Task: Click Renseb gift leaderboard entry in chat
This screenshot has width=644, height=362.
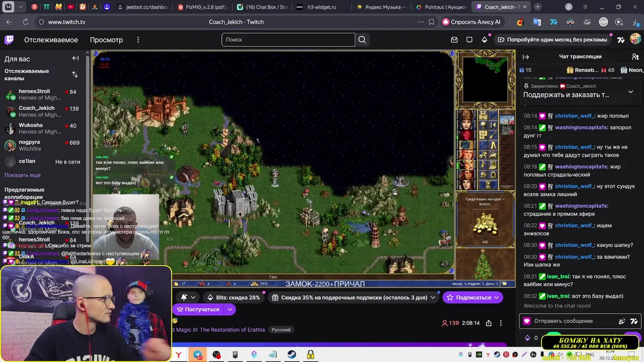Action: click(x=590, y=70)
